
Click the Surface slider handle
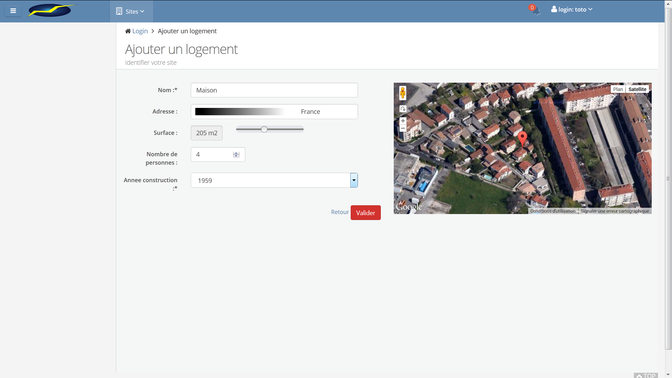(x=264, y=129)
